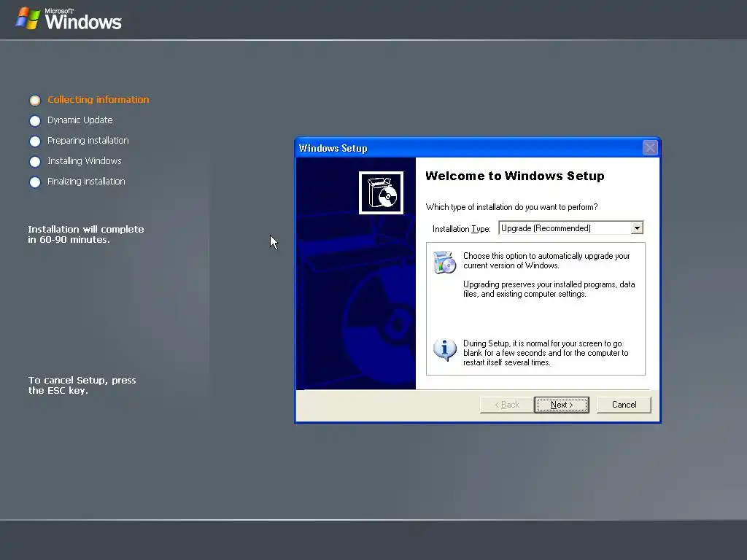Image resolution: width=747 pixels, height=560 pixels.
Task: Click the 'Welcome to Windows Setup' heading
Action: point(514,176)
